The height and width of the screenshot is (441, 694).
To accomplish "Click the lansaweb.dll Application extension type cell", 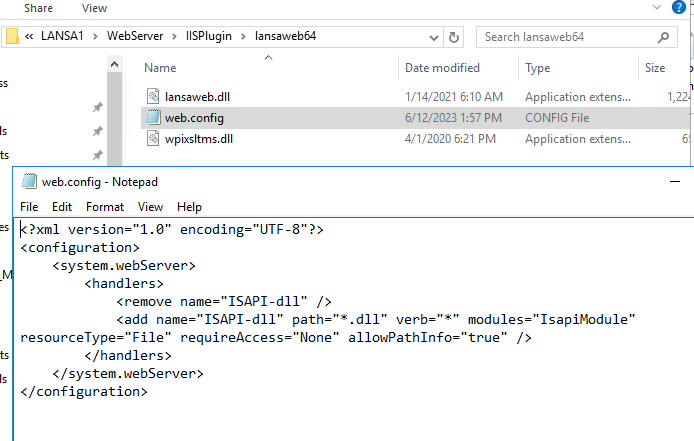I will coord(578,97).
